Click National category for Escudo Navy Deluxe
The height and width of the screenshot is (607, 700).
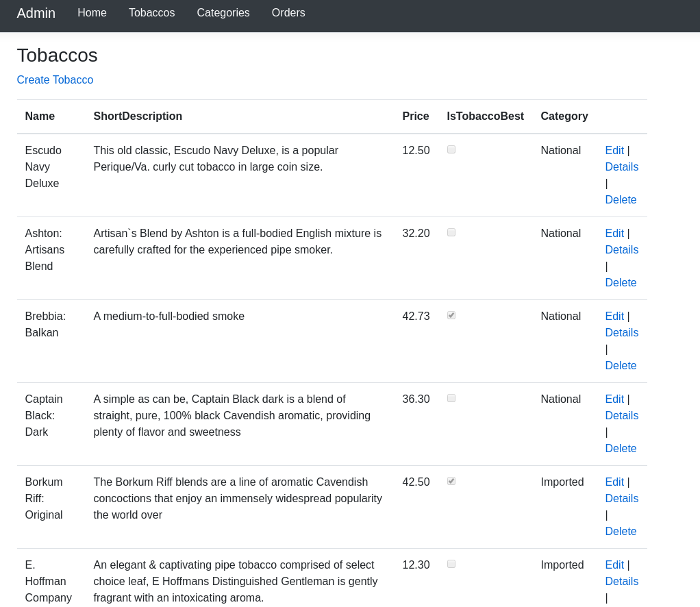click(561, 150)
